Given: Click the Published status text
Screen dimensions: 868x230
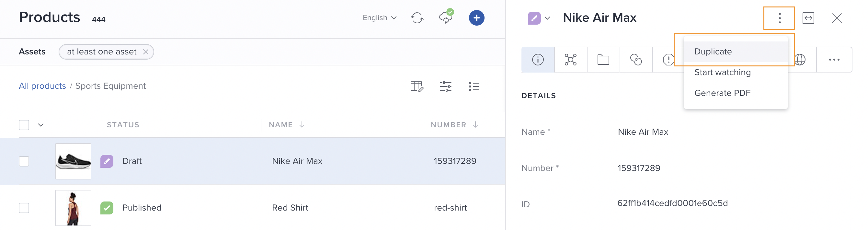Looking at the screenshot, I should 142,208.
